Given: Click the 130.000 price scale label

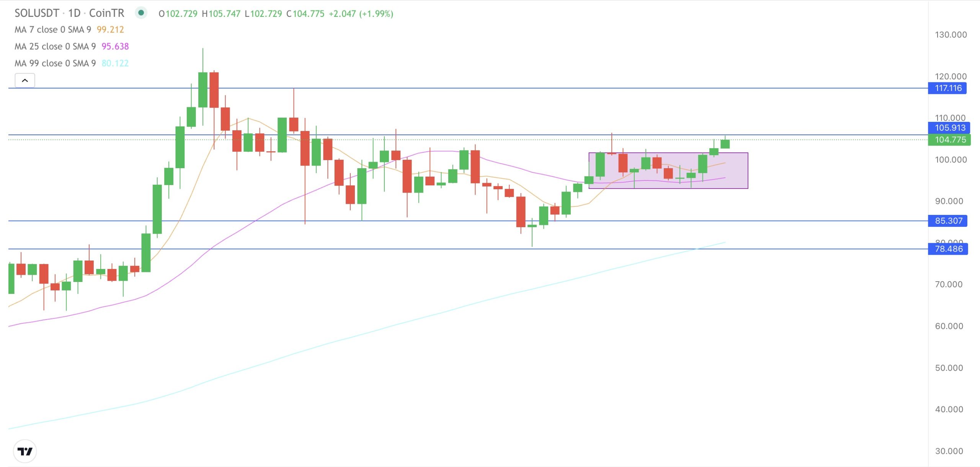Looking at the screenshot, I should (x=951, y=35).
